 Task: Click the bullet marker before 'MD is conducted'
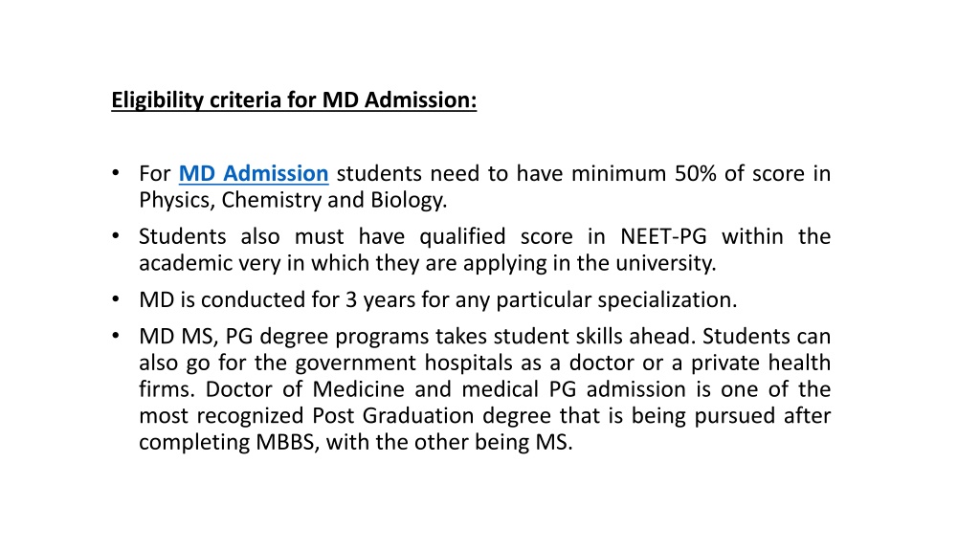tap(116, 298)
